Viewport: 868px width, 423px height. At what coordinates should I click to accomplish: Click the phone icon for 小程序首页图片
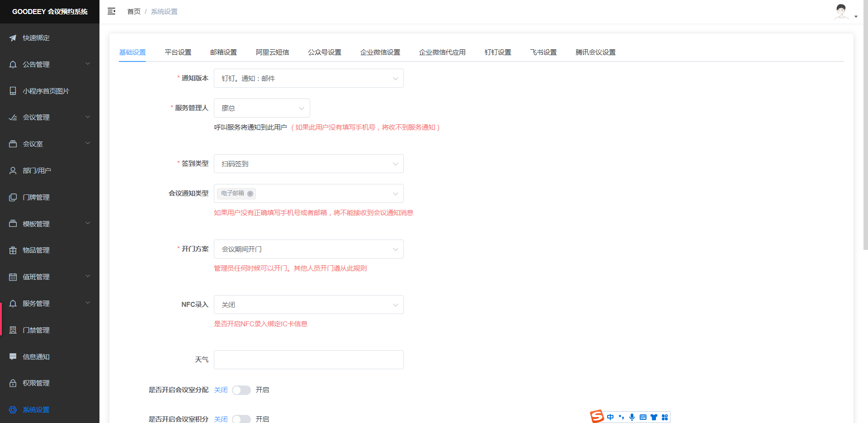13,91
